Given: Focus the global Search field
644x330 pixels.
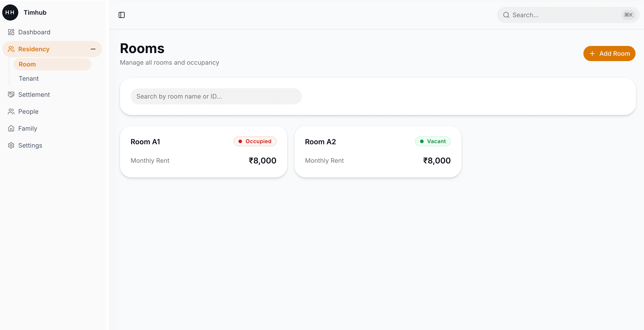Looking at the screenshot, I should click(x=568, y=15).
